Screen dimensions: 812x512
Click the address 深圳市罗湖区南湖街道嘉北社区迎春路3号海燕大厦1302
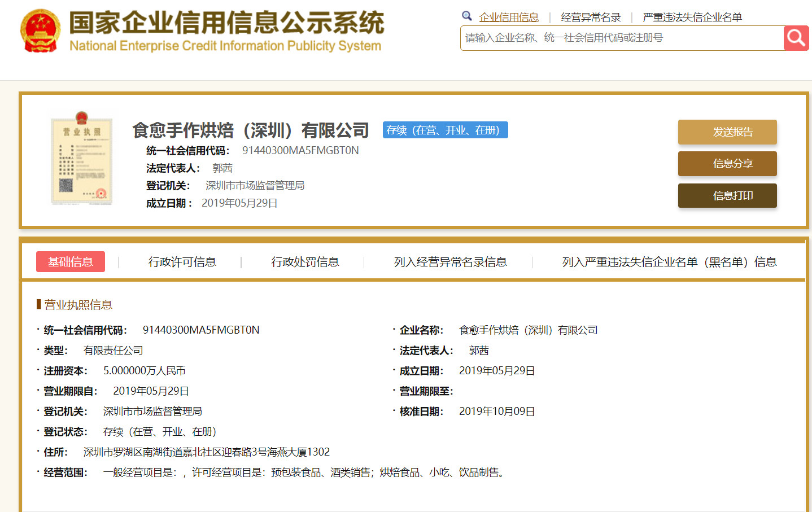[206, 452]
